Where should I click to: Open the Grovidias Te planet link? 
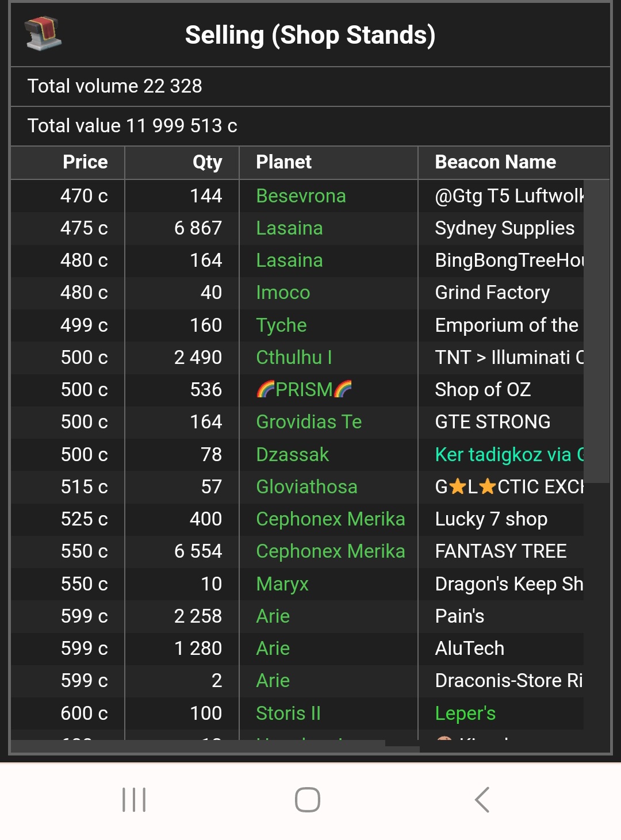pos(309,422)
